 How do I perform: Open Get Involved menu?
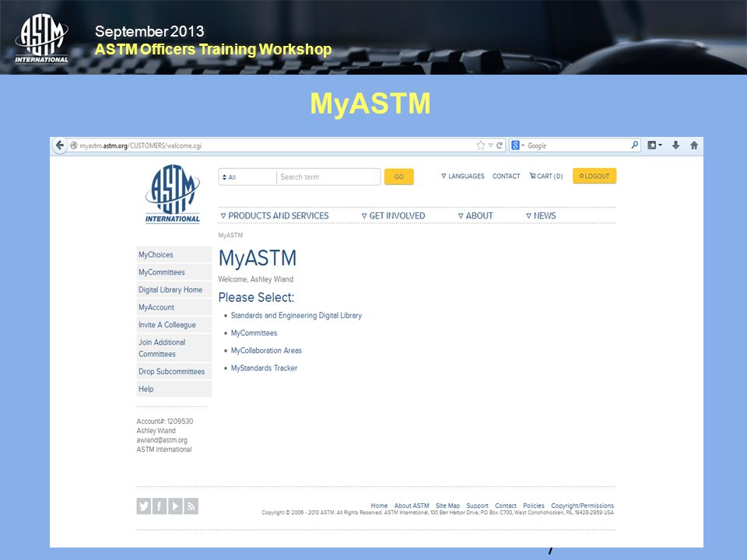[393, 215]
